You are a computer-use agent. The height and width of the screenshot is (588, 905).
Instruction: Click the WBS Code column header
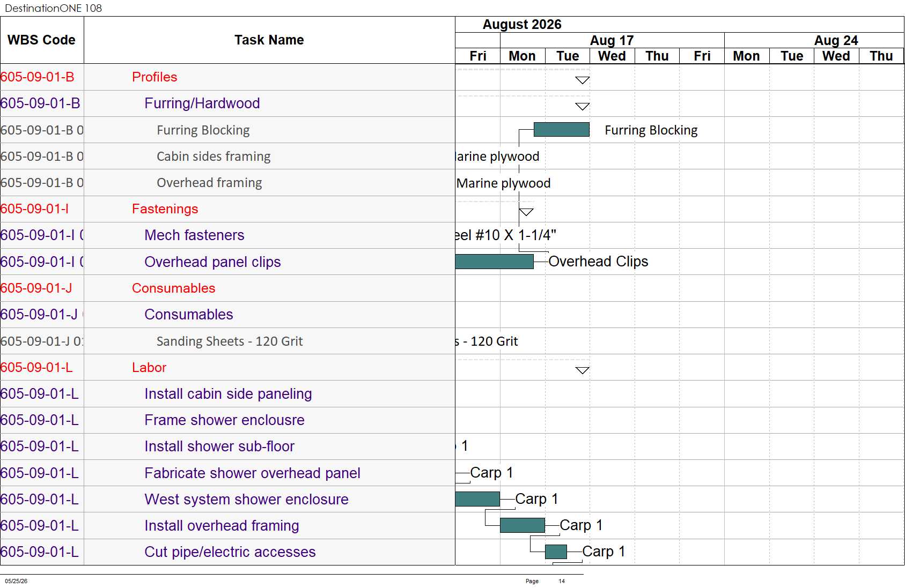(x=41, y=40)
